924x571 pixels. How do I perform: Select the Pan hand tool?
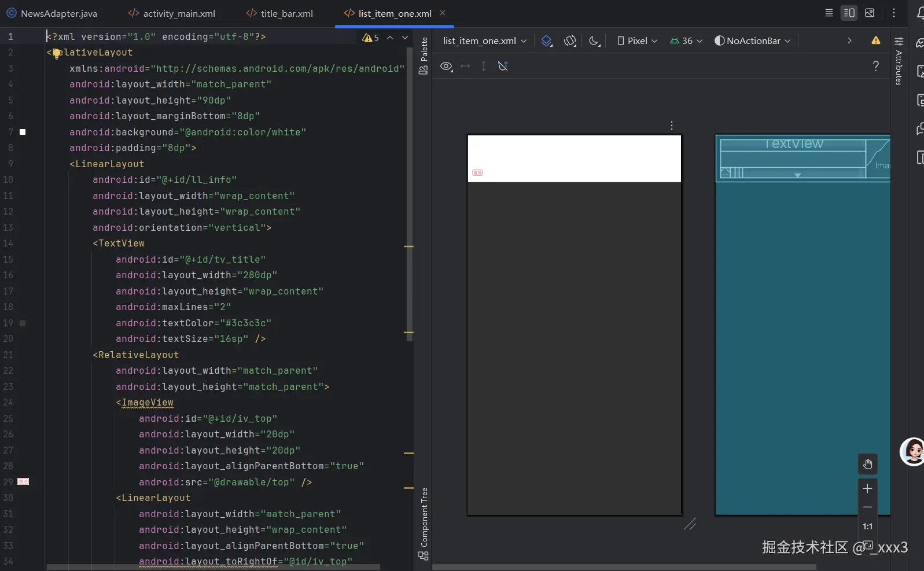(x=867, y=464)
